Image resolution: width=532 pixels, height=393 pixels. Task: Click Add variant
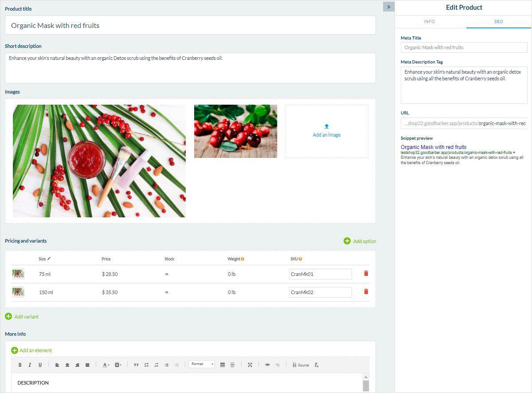pyautogui.click(x=22, y=317)
